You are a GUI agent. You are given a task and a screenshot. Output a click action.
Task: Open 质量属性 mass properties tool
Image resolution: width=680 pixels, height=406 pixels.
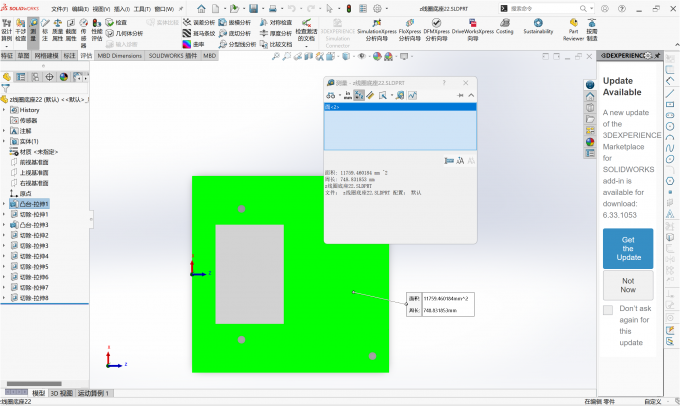pyautogui.click(x=57, y=30)
